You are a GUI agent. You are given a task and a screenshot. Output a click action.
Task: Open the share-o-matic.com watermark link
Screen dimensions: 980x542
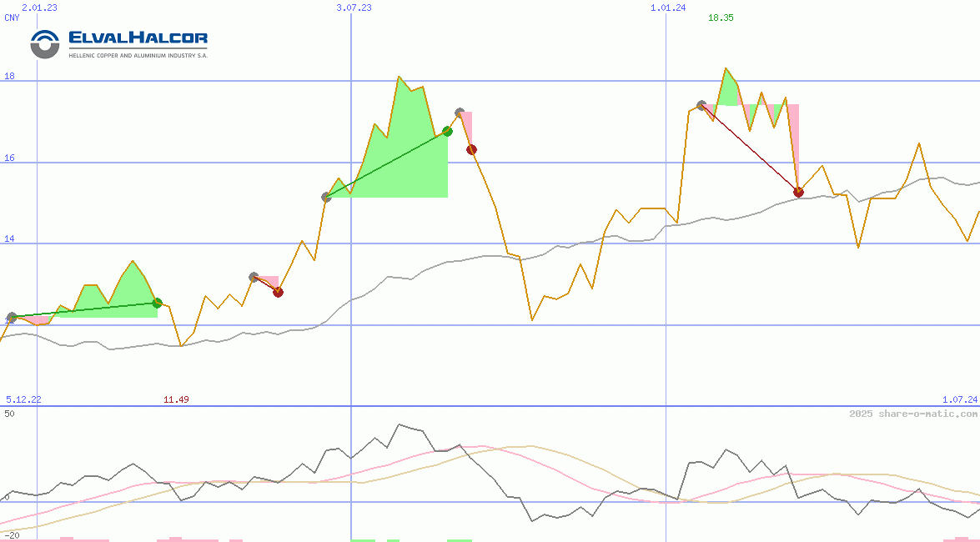click(913, 414)
